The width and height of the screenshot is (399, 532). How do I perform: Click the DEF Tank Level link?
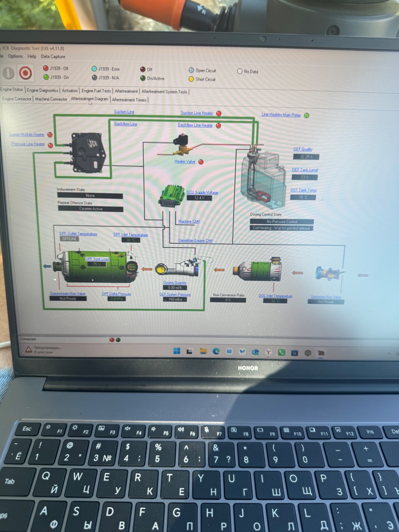[x=305, y=170]
